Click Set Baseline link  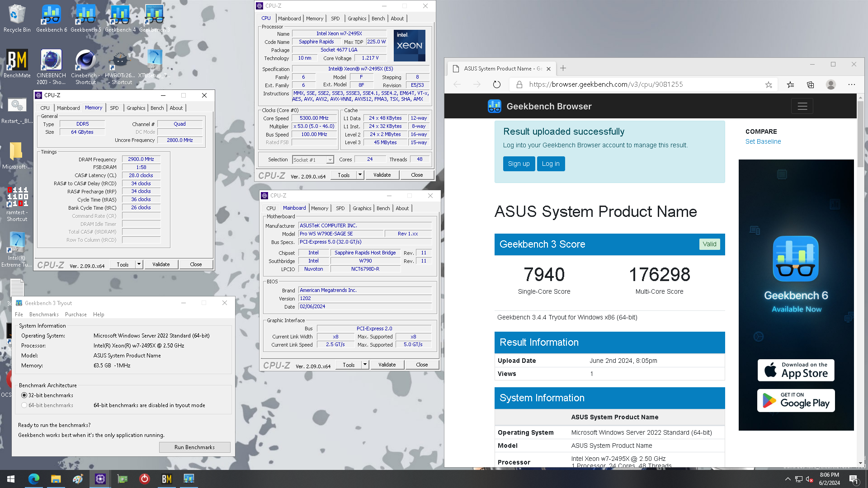coord(763,141)
